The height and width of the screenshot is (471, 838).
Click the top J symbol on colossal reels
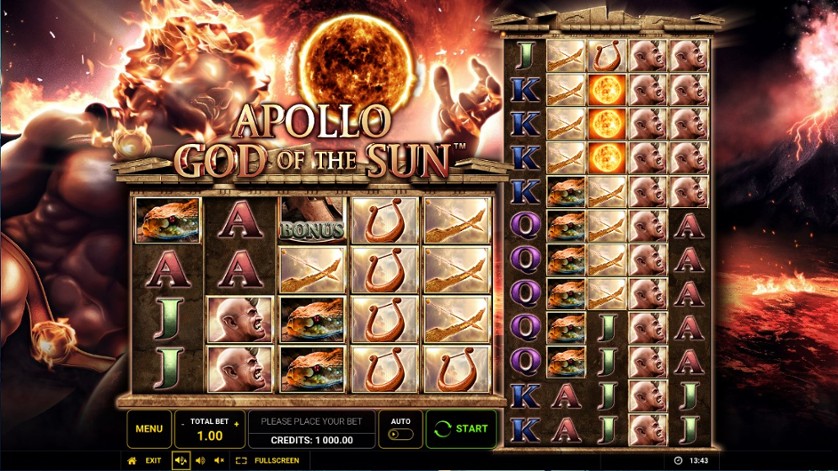[x=525, y=55]
